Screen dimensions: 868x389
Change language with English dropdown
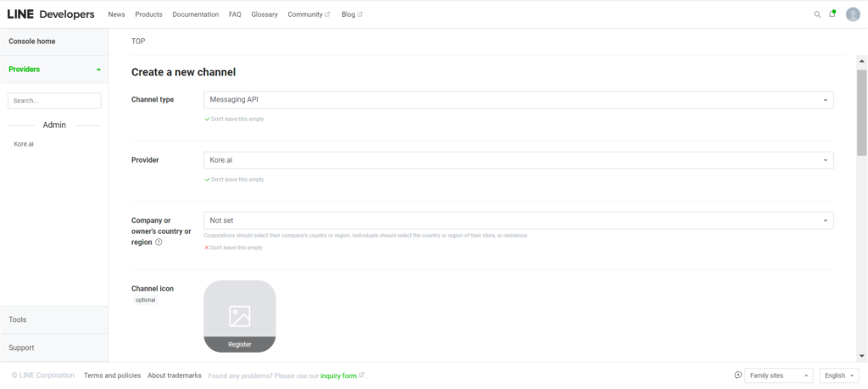839,375
